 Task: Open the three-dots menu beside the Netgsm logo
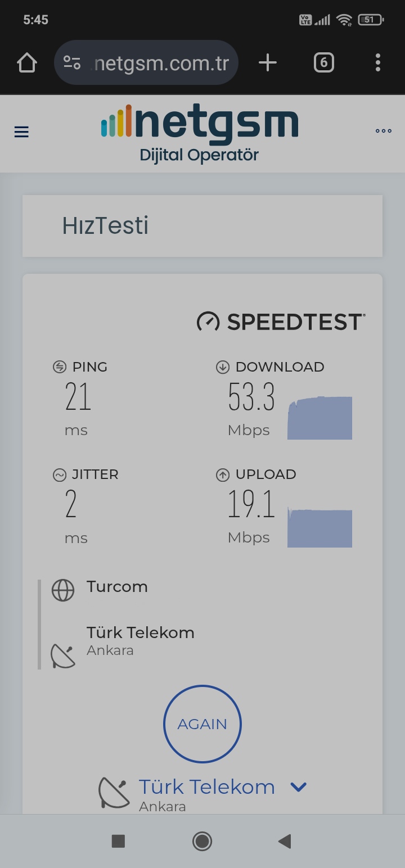(x=384, y=131)
